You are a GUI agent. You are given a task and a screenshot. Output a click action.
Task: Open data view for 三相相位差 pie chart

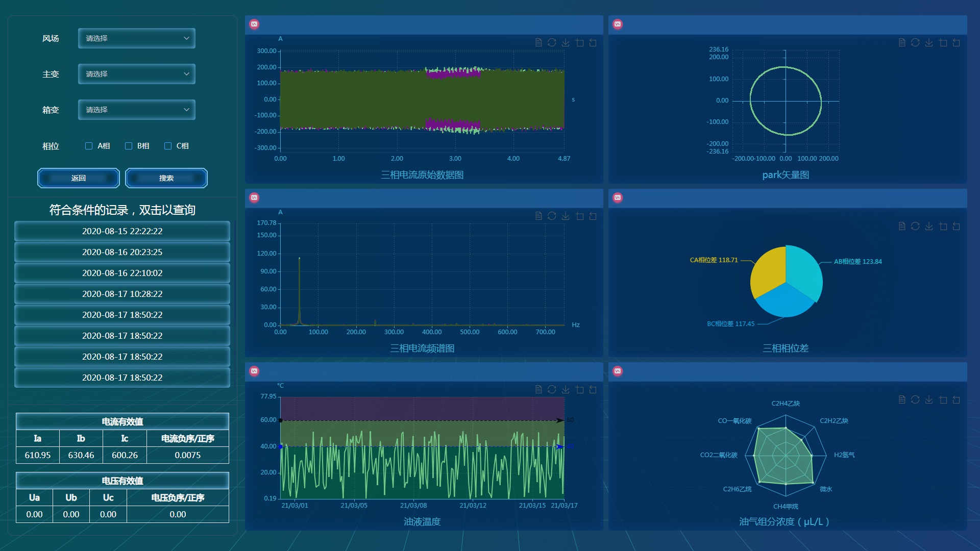(x=902, y=227)
